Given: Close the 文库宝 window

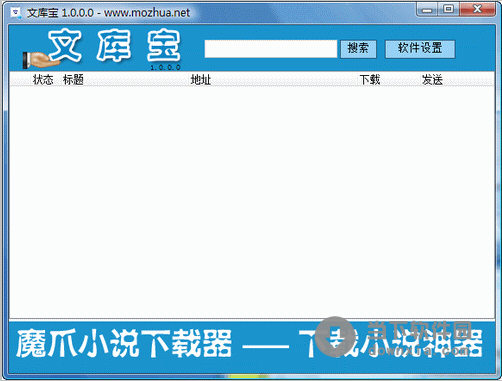Looking at the screenshot, I should 477,10.
